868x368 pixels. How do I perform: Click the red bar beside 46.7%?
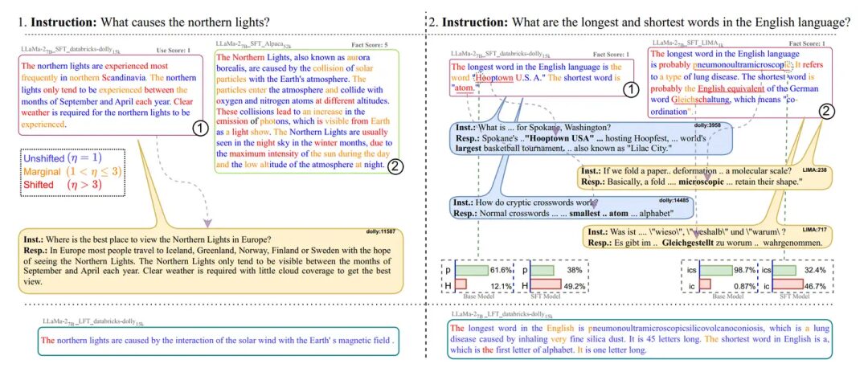(787, 284)
